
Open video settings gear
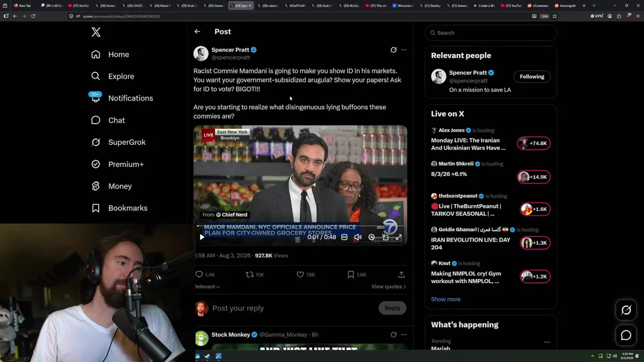pyautogui.click(x=371, y=237)
